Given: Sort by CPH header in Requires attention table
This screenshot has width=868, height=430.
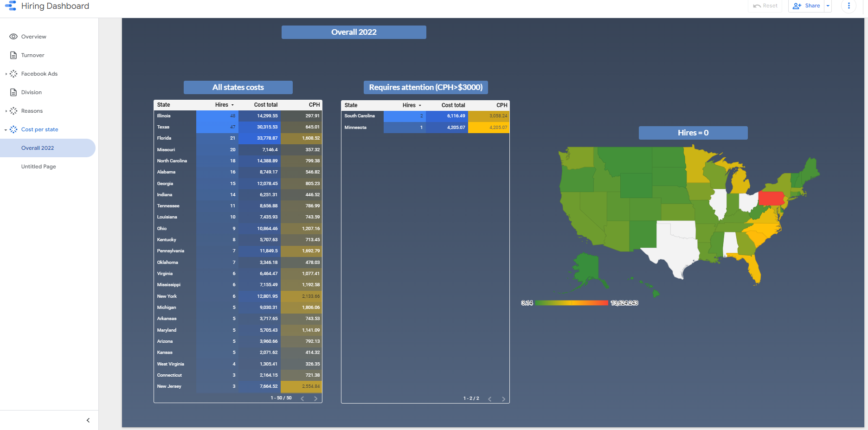Looking at the screenshot, I should [x=502, y=105].
